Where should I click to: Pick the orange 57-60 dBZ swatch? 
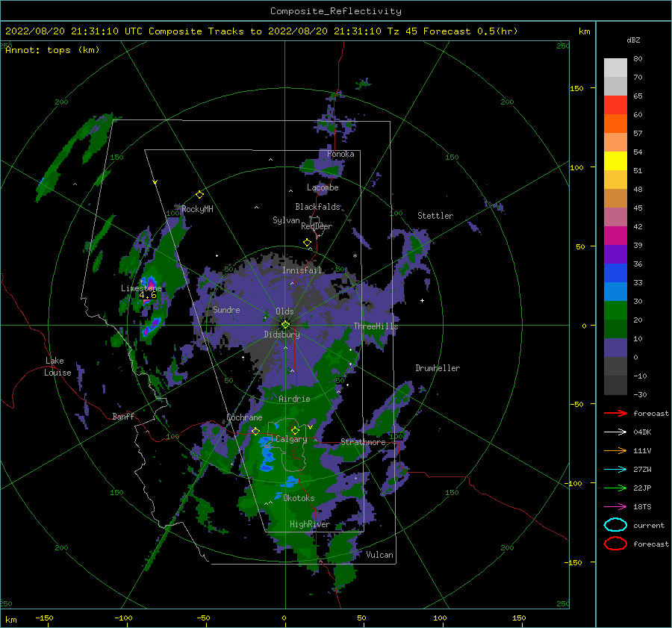[x=615, y=124]
